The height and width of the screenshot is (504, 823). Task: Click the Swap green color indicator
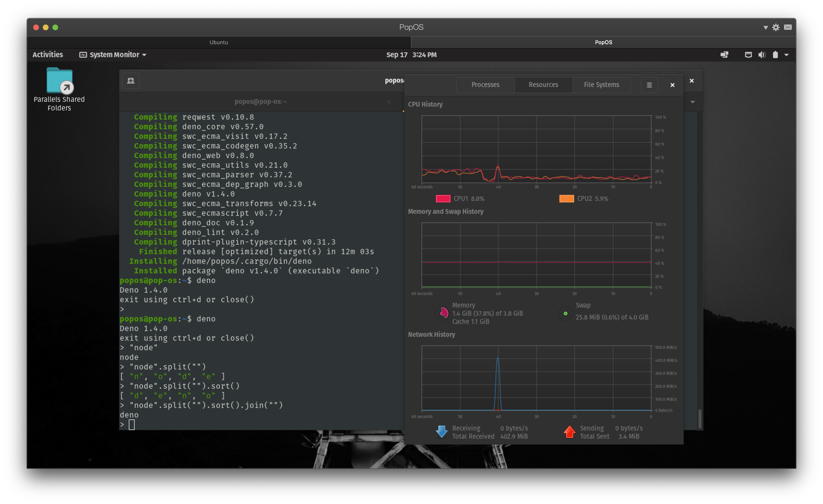click(x=566, y=313)
